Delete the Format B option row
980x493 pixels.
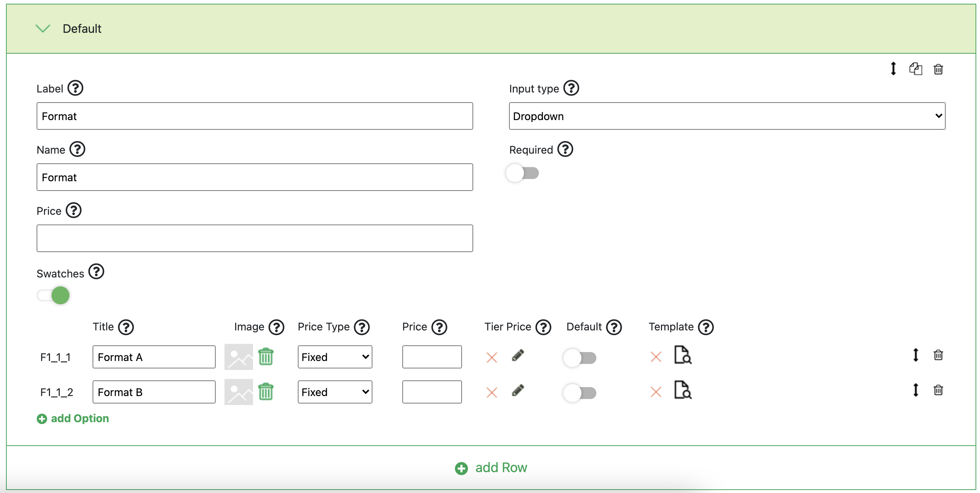(x=938, y=390)
